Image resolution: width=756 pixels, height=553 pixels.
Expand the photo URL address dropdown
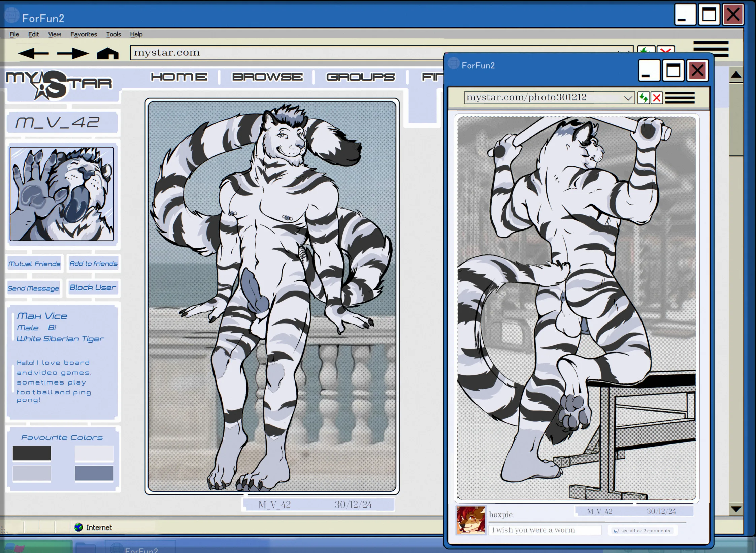(x=628, y=98)
